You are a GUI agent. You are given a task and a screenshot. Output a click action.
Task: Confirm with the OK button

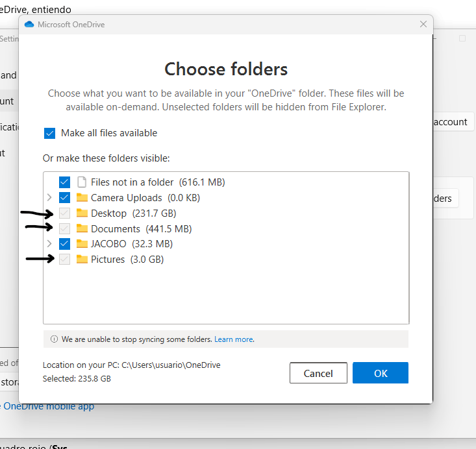[x=381, y=373]
